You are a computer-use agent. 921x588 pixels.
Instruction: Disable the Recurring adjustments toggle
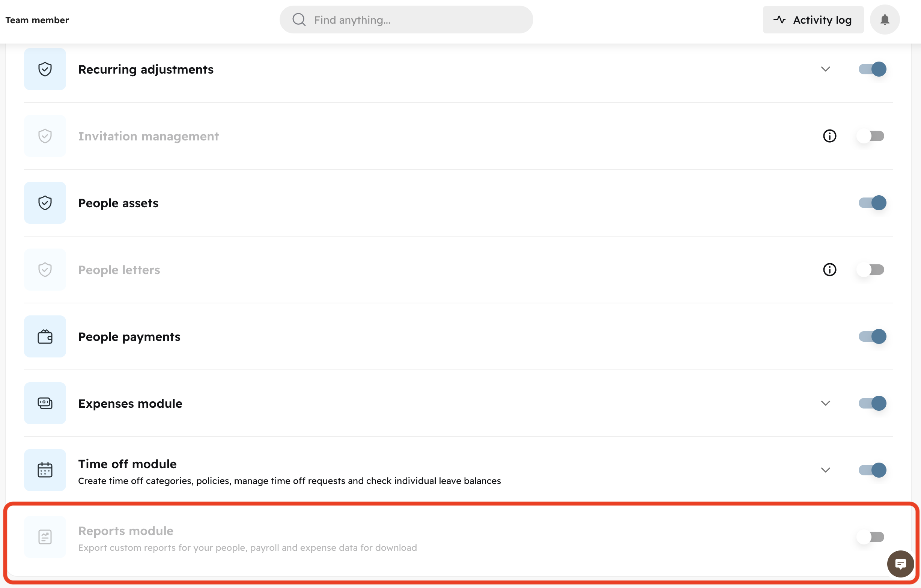click(872, 69)
